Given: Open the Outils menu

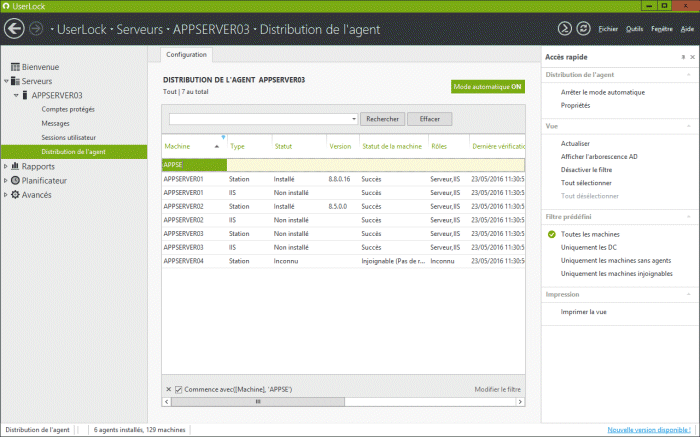Looking at the screenshot, I should tap(634, 29).
